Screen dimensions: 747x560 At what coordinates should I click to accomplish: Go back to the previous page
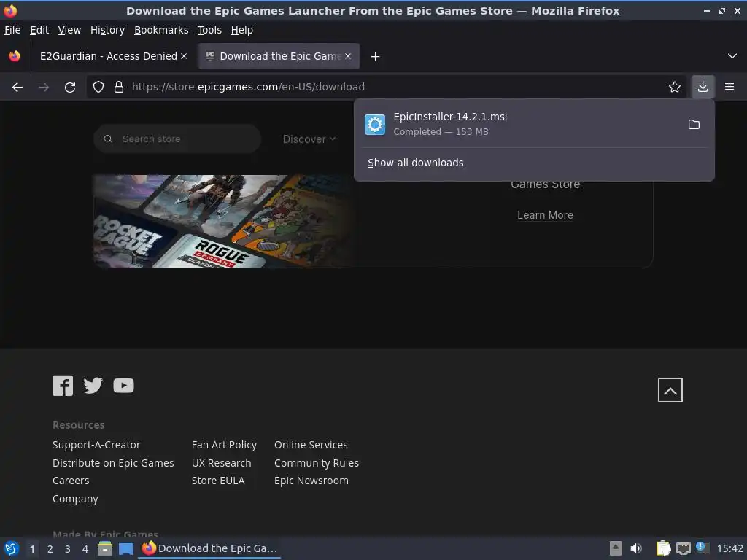click(x=18, y=87)
